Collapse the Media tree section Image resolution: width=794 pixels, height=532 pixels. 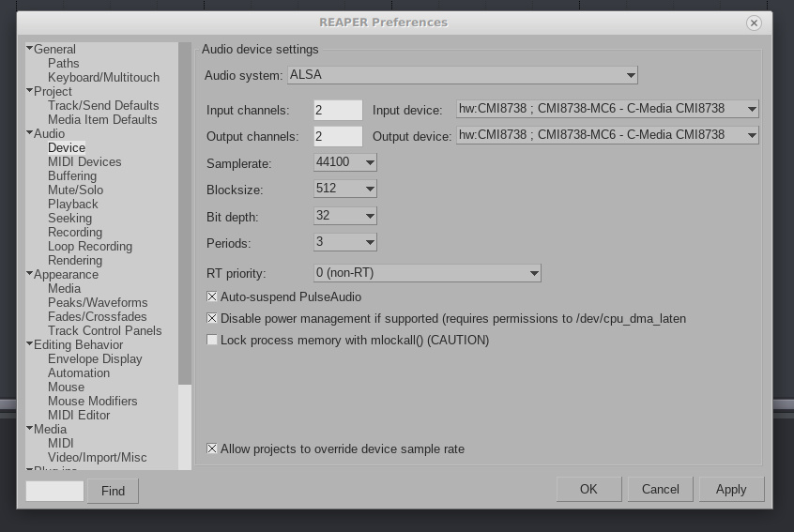click(x=29, y=428)
